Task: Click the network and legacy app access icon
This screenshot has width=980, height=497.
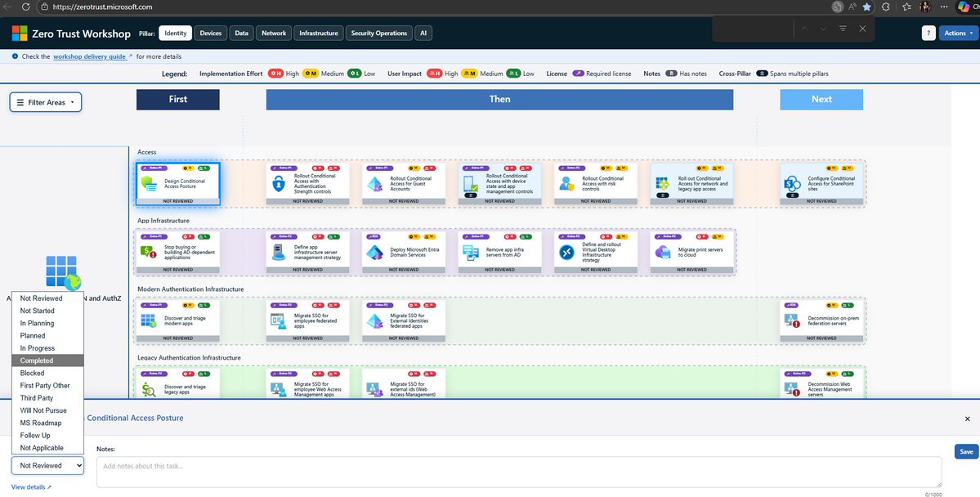Action: [x=663, y=184]
